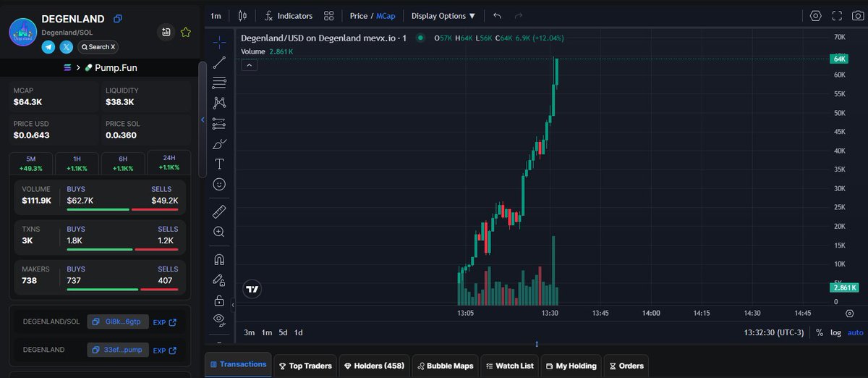This screenshot has height=378, width=868.
Task: Select the XABCD pattern tool
Action: pyautogui.click(x=219, y=104)
